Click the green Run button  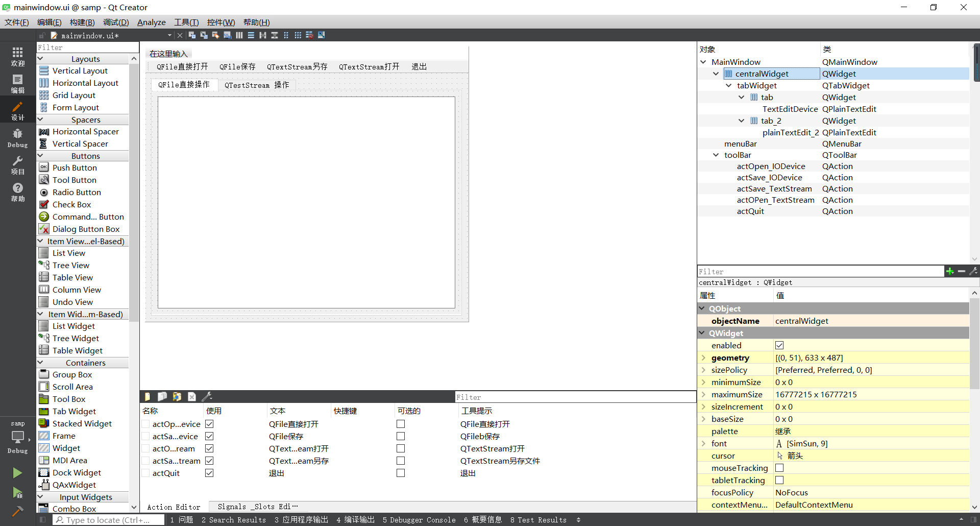[17, 473]
